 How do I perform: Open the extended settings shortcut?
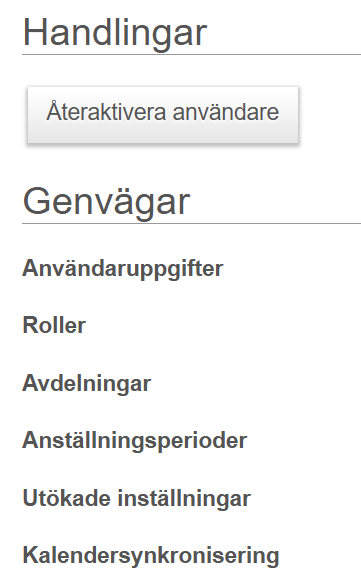pyautogui.click(x=137, y=500)
